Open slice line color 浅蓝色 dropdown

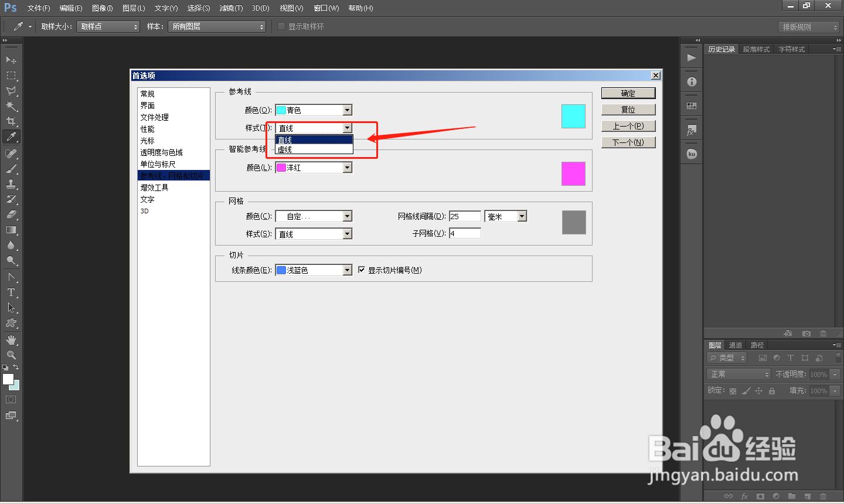pyautogui.click(x=314, y=270)
